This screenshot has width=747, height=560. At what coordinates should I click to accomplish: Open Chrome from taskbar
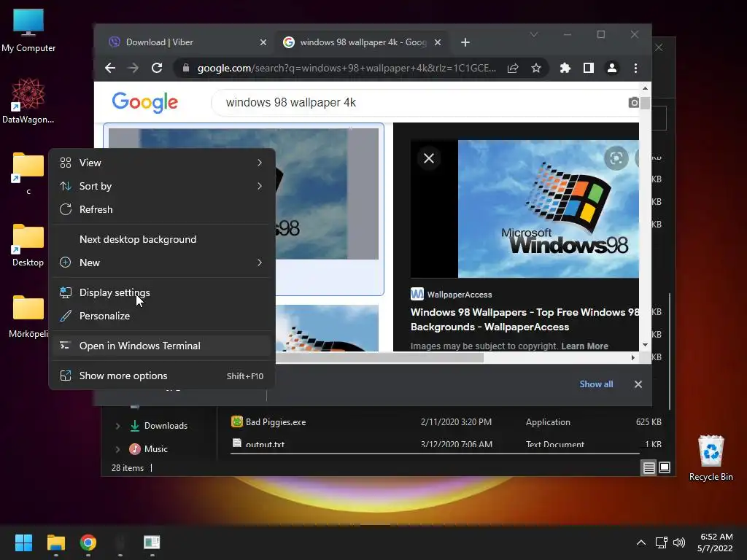[x=88, y=542]
